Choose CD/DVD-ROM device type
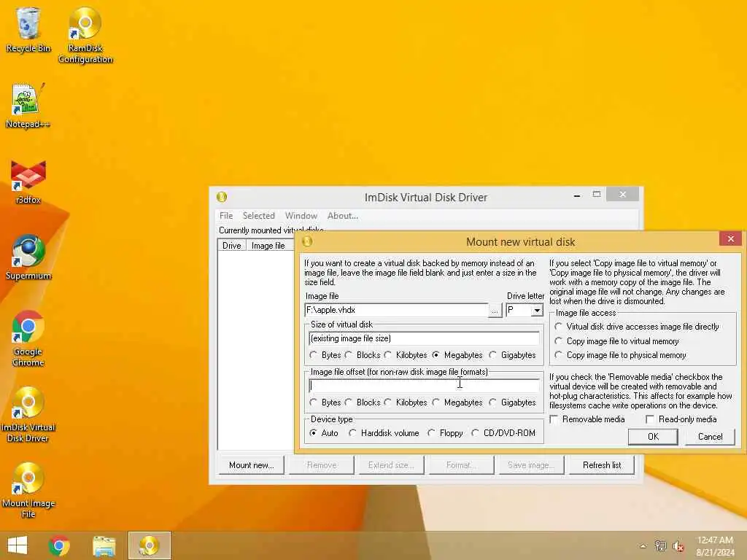This screenshot has height=560, width=747. [503, 433]
